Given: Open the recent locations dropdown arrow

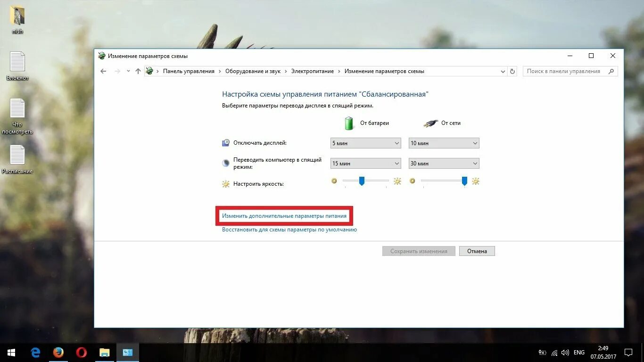Looking at the screenshot, I should [128, 71].
